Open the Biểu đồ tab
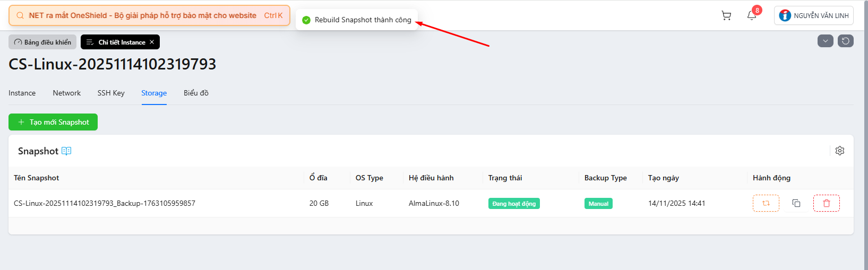The width and height of the screenshot is (868, 270). pyautogui.click(x=196, y=93)
